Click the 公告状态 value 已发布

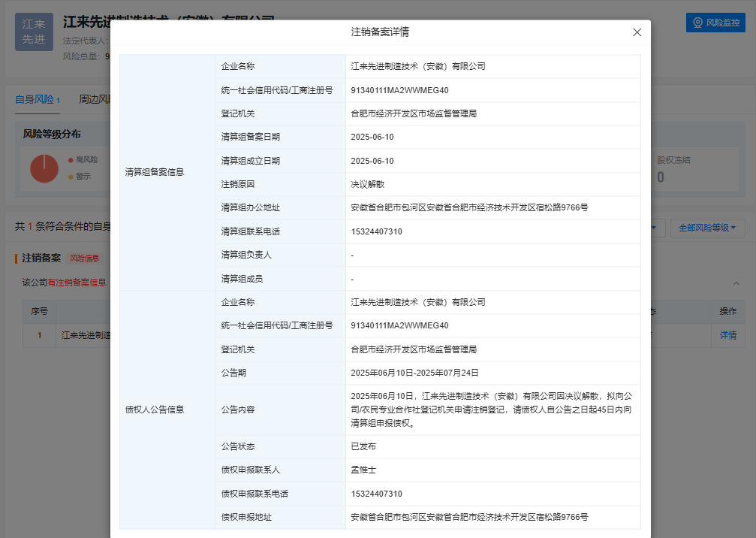pyautogui.click(x=363, y=446)
